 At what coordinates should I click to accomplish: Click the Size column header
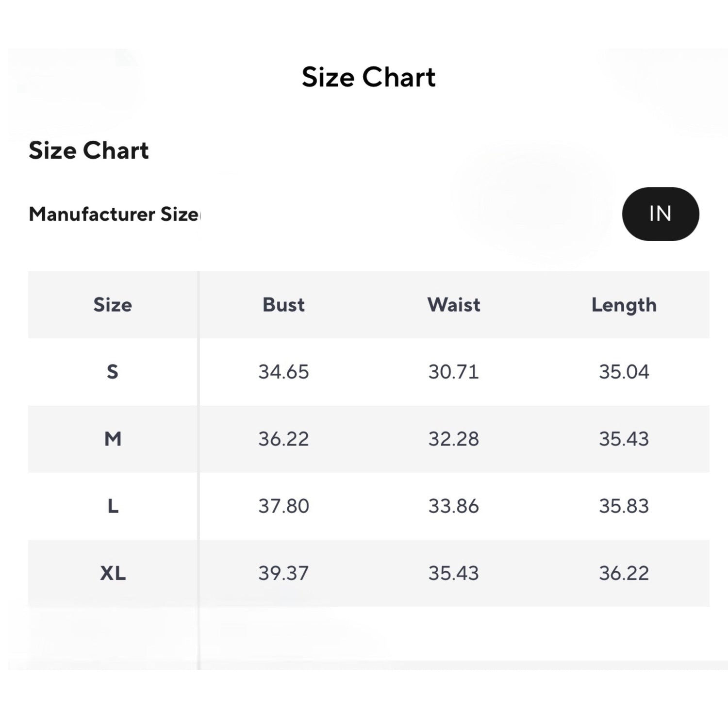point(113,305)
